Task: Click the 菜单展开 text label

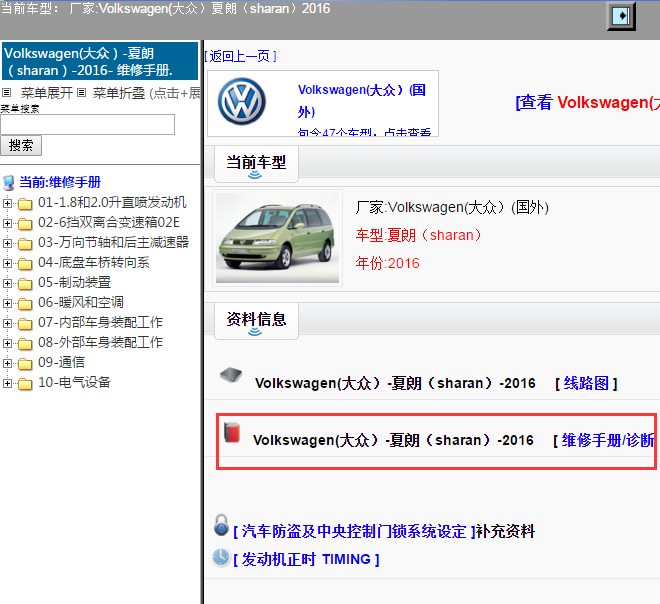Action: (47, 93)
